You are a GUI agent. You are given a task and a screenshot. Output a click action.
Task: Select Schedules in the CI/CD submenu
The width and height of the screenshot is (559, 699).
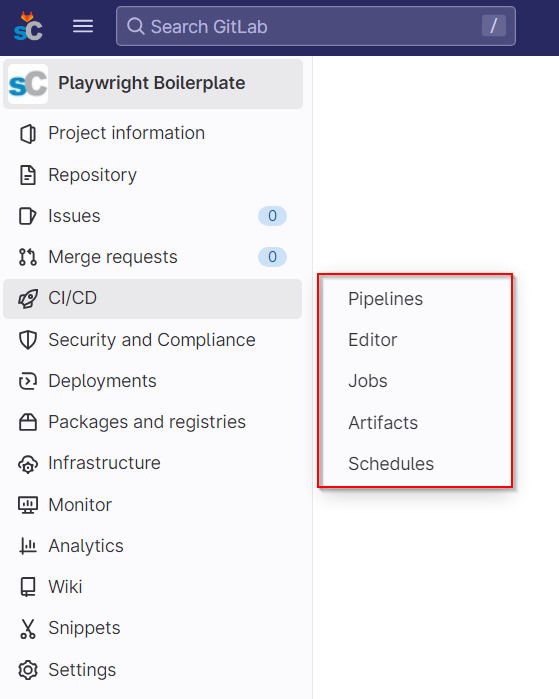(391, 464)
